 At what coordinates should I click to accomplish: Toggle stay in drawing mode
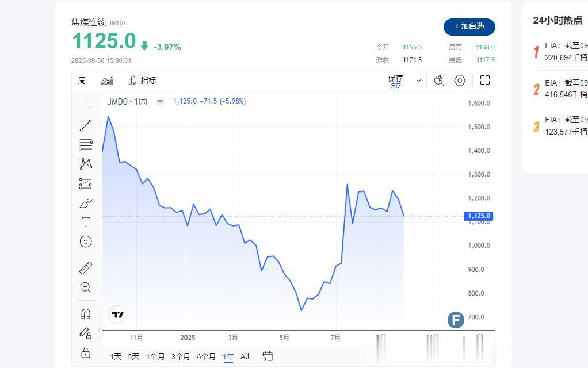tap(86, 333)
